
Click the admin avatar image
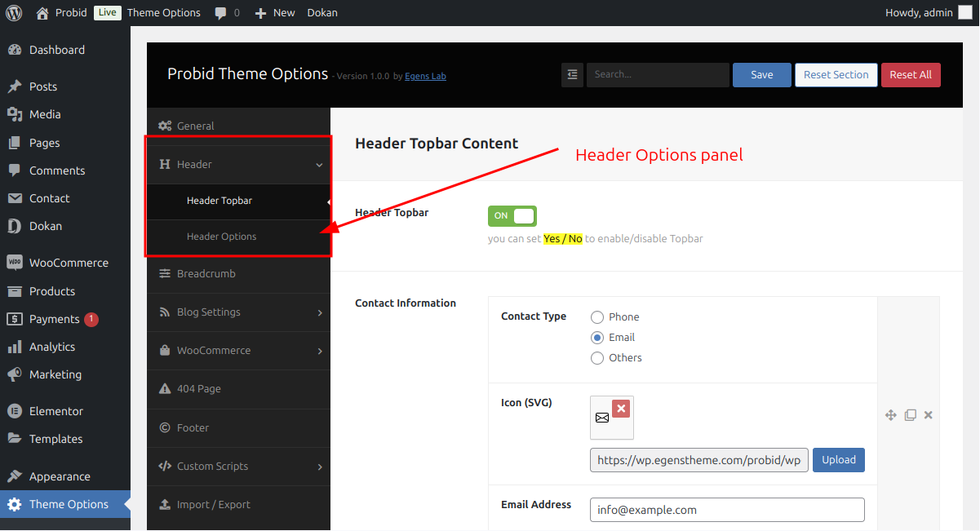tap(965, 12)
